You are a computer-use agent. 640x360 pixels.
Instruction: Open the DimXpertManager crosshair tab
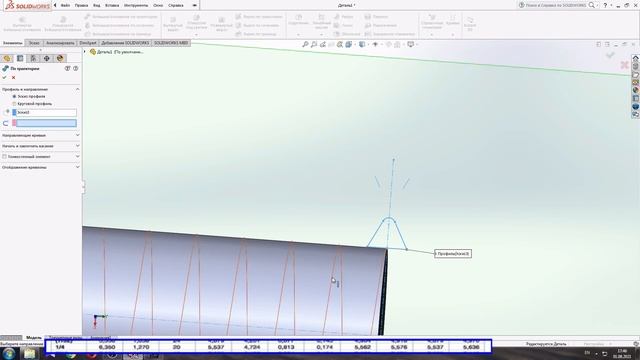coord(47,58)
